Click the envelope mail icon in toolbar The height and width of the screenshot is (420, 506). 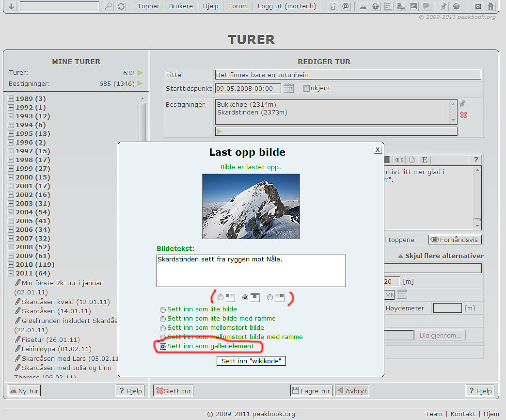(478, 6)
